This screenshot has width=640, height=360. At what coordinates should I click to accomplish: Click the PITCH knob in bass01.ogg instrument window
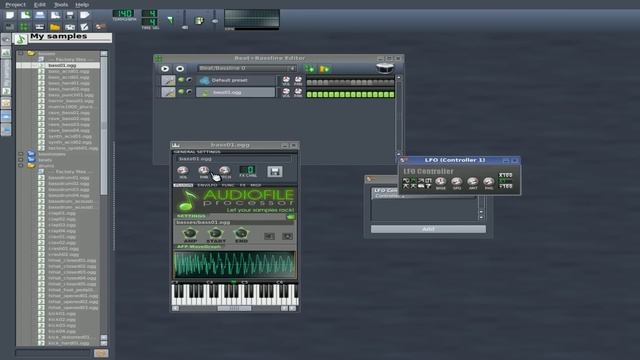tap(225, 171)
